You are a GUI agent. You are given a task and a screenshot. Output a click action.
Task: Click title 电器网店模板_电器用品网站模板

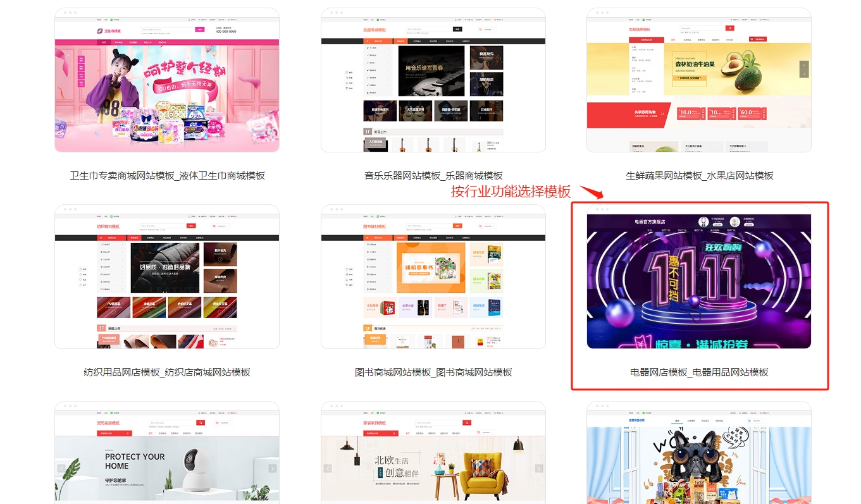[x=700, y=372]
